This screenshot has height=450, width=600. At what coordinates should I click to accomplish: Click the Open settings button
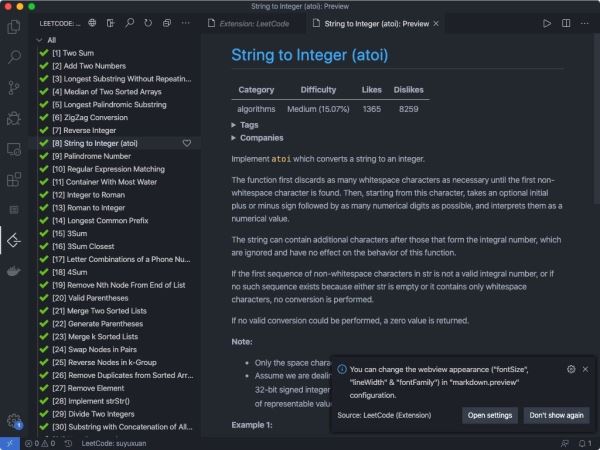click(x=490, y=415)
